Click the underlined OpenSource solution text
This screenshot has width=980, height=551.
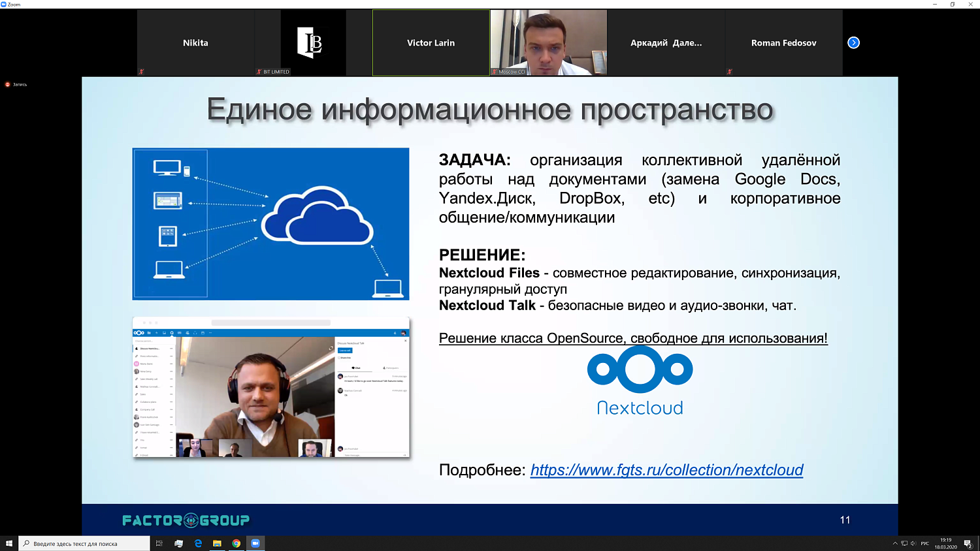click(633, 338)
